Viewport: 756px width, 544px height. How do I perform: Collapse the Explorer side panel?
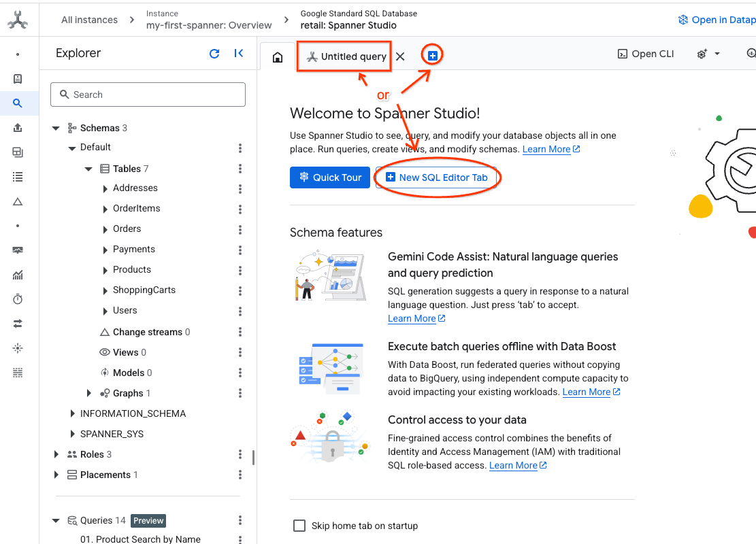tap(239, 54)
